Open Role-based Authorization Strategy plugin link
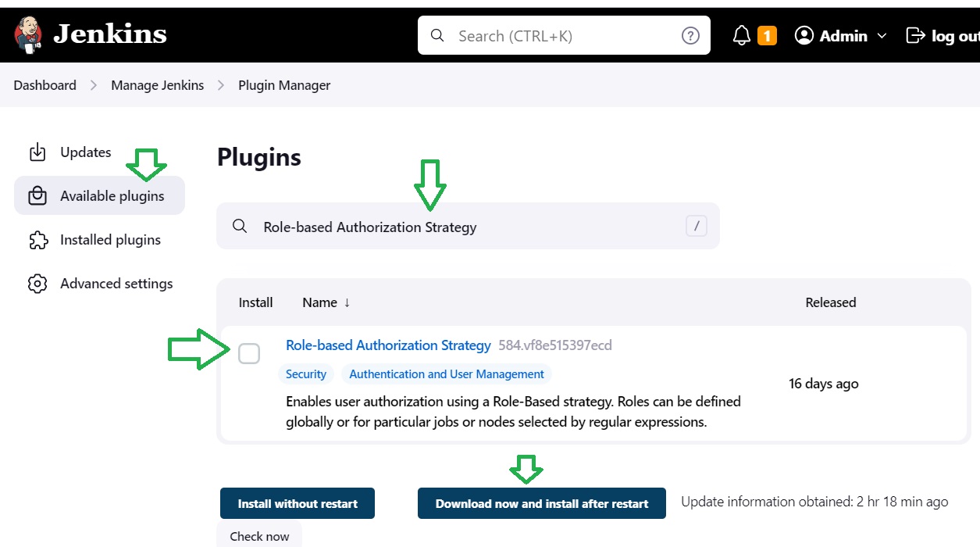 pyautogui.click(x=388, y=345)
